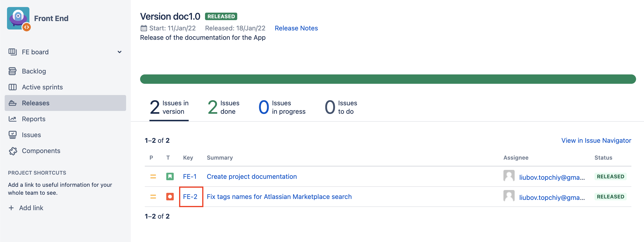Viewport: 644px width, 242px height.
Task: Switch to the Issues done tab
Action: 223,107
